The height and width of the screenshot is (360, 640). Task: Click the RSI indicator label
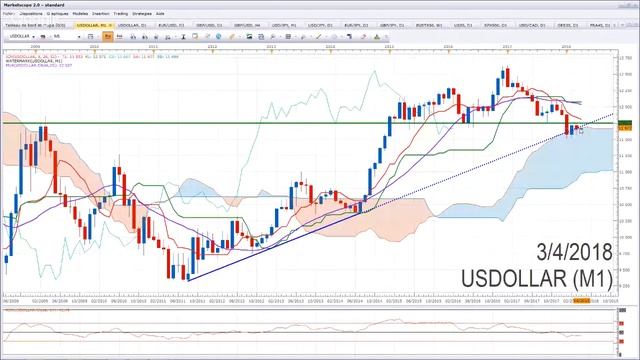click(x=37, y=310)
